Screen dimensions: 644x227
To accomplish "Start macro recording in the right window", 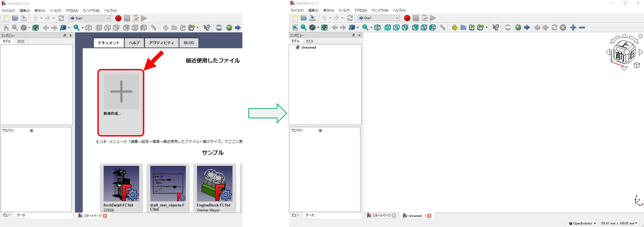I will (407, 18).
